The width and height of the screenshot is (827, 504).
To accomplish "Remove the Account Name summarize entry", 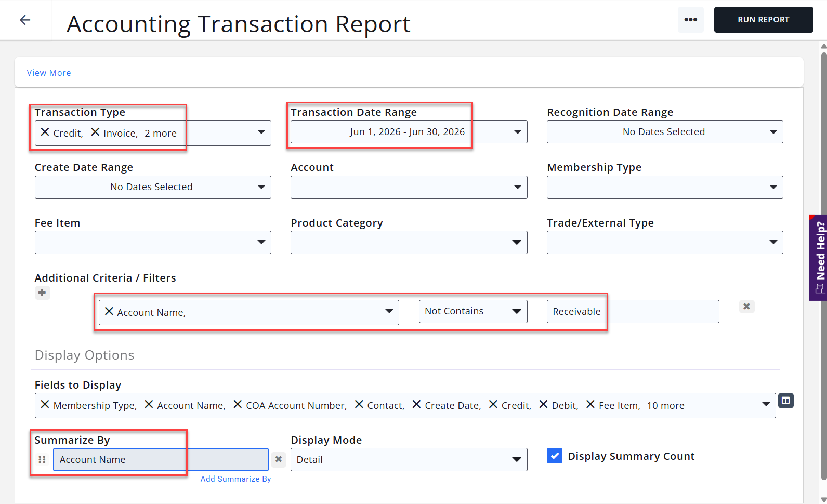I will tap(279, 459).
